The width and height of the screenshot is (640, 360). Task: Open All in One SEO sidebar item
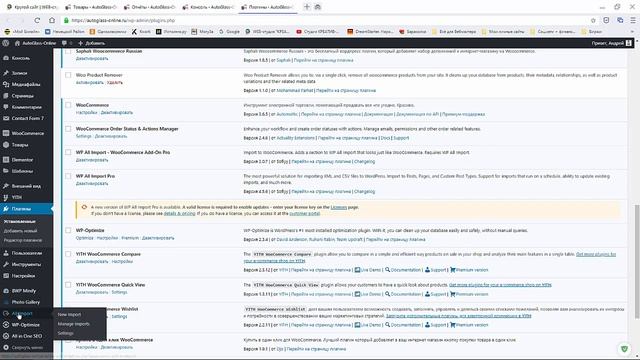pos(27,336)
